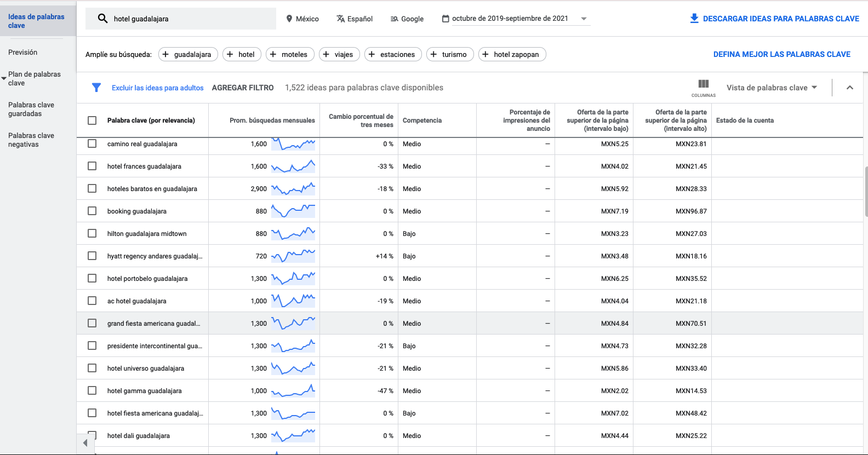Sort by Palabra clave (por relevancia) header
This screenshot has width=868, height=455.
click(151, 120)
